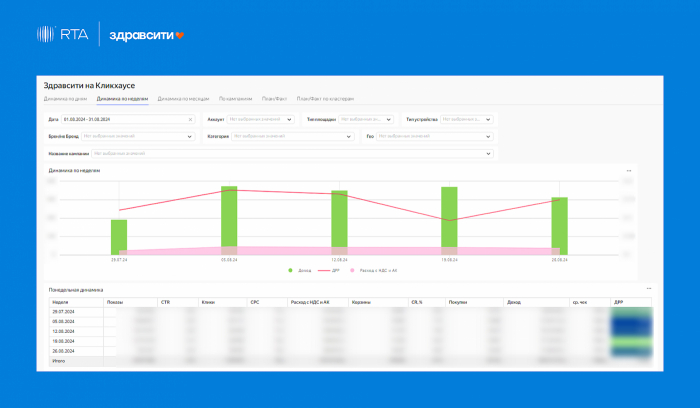Sort table by Корзины column header
This screenshot has height=408, width=700.
[x=378, y=302]
